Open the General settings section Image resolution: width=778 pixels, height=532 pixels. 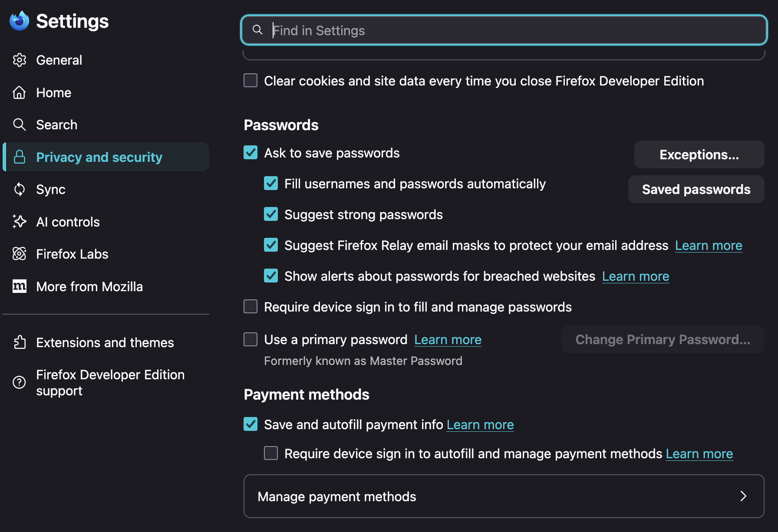coord(106,60)
